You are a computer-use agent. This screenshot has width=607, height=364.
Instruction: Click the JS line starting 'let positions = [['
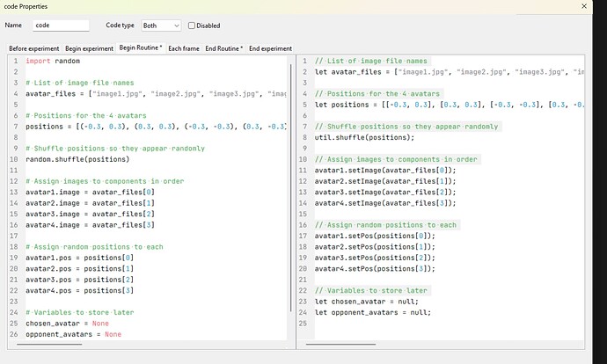(x=449, y=105)
